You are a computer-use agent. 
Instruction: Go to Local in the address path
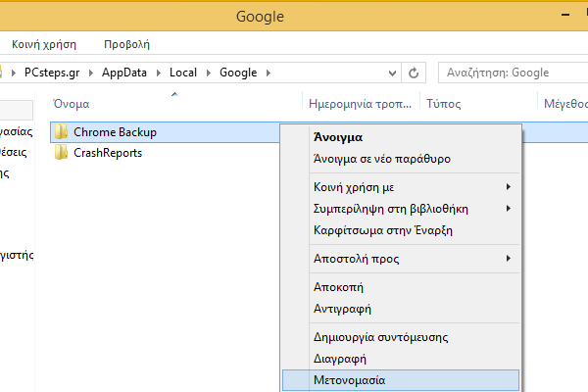click(x=183, y=73)
